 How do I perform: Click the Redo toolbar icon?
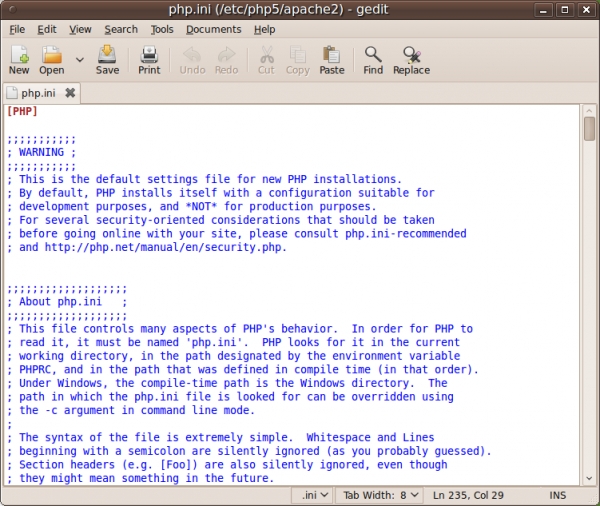pos(227,60)
